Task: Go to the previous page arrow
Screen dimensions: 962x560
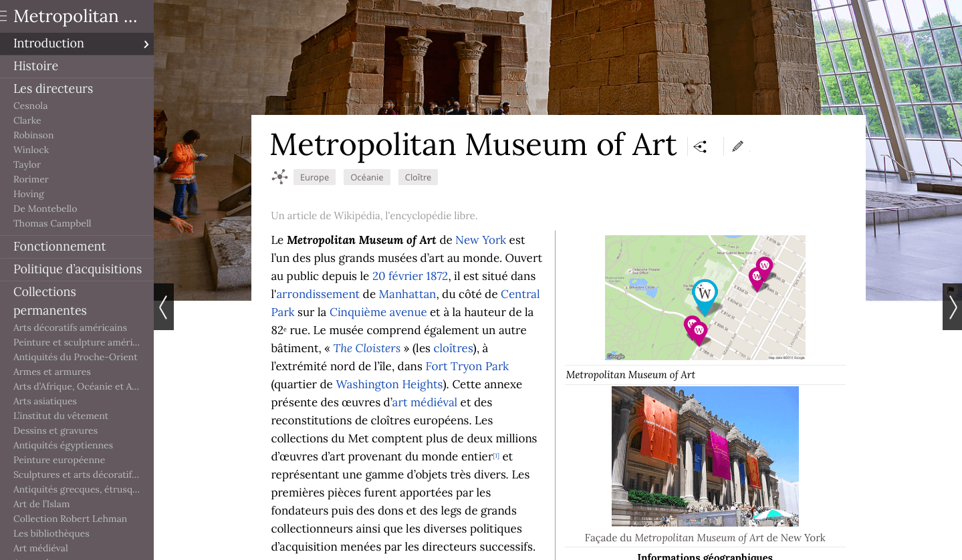Action: click(164, 307)
